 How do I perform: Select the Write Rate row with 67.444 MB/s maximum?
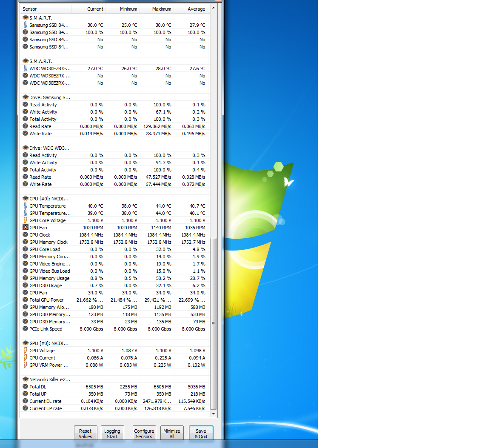tap(114, 184)
